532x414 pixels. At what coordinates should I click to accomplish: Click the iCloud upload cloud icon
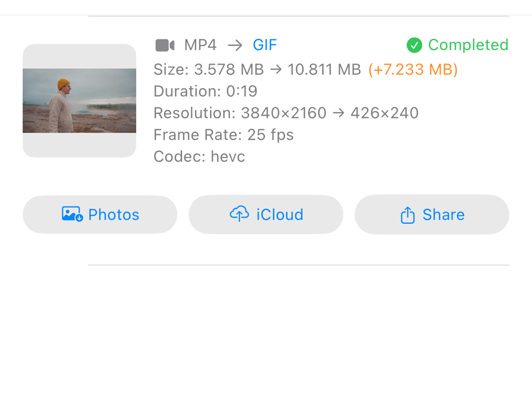coord(239,214)
